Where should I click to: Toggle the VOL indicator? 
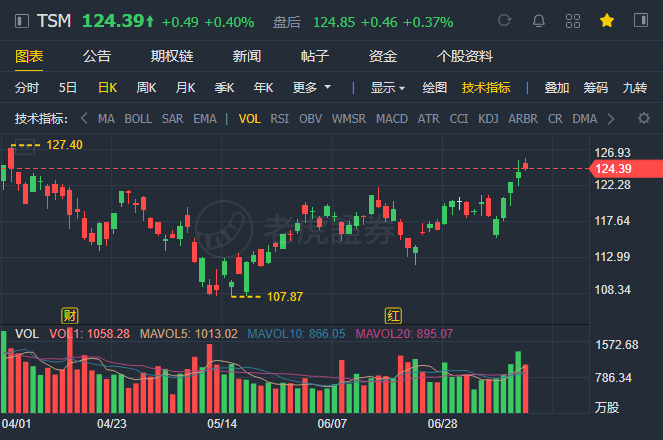pyautogui.click(x=249, y=119)
